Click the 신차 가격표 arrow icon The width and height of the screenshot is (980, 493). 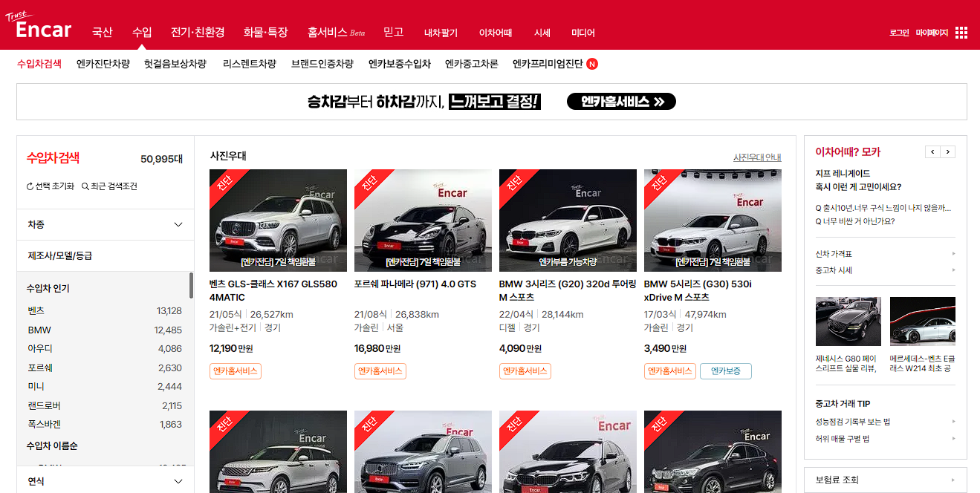(953, 254)
